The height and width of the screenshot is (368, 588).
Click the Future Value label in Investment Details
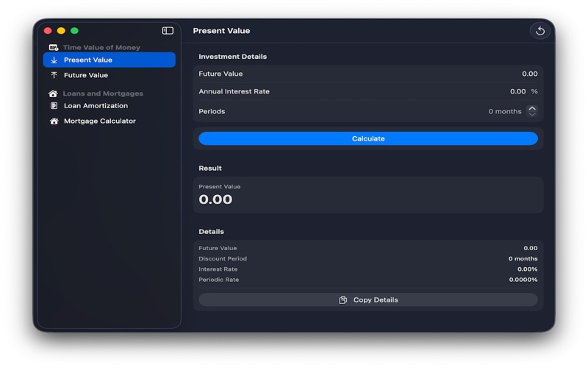220,74
